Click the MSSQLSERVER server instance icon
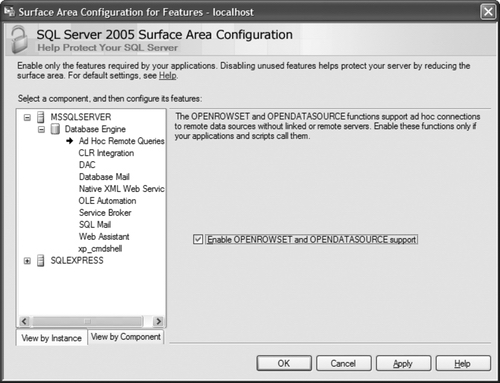 click(x=41, y=117)
